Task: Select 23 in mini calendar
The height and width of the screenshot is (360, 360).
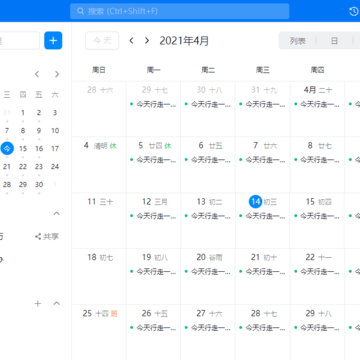Action: [x=39, y=166]
